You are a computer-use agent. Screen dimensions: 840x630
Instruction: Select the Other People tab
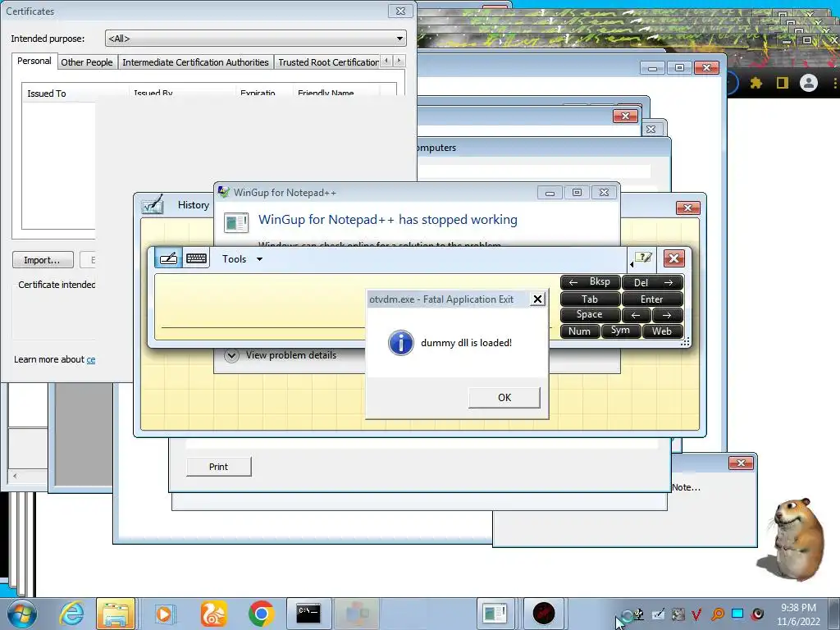(87, 62)
